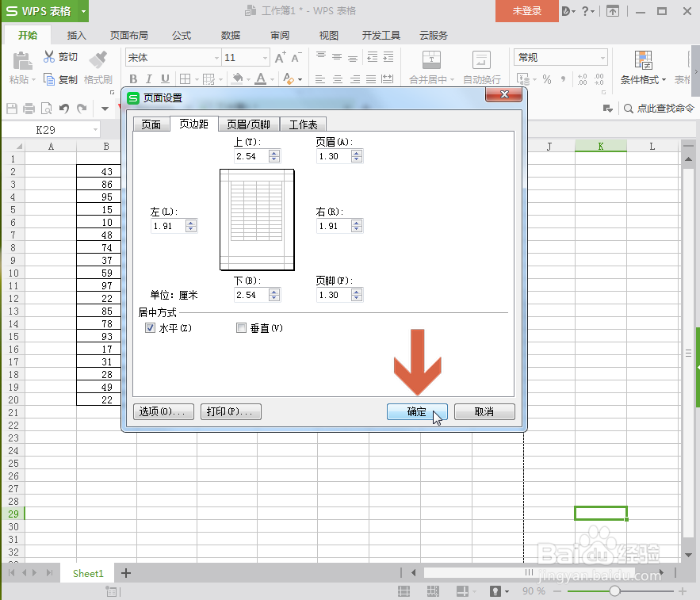Image resolution: width=700 pixels, height=600 pixels.
Task: Click the 确定 button
Action: click(x=417, y=411)
